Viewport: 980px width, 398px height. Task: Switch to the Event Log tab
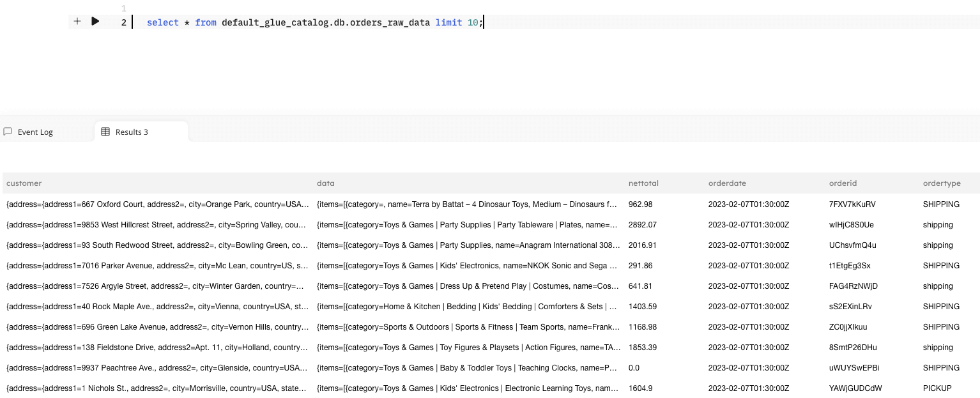(x=35, y=132)
